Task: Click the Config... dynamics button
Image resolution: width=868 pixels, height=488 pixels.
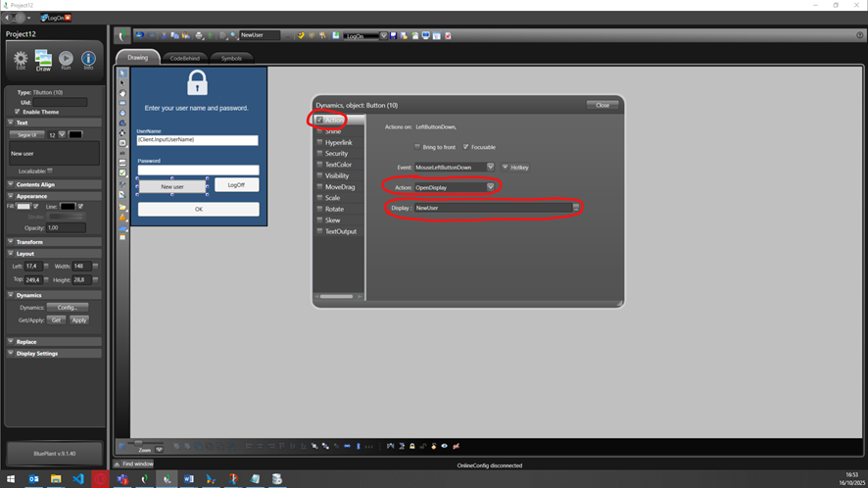Action: coord(67,308)
